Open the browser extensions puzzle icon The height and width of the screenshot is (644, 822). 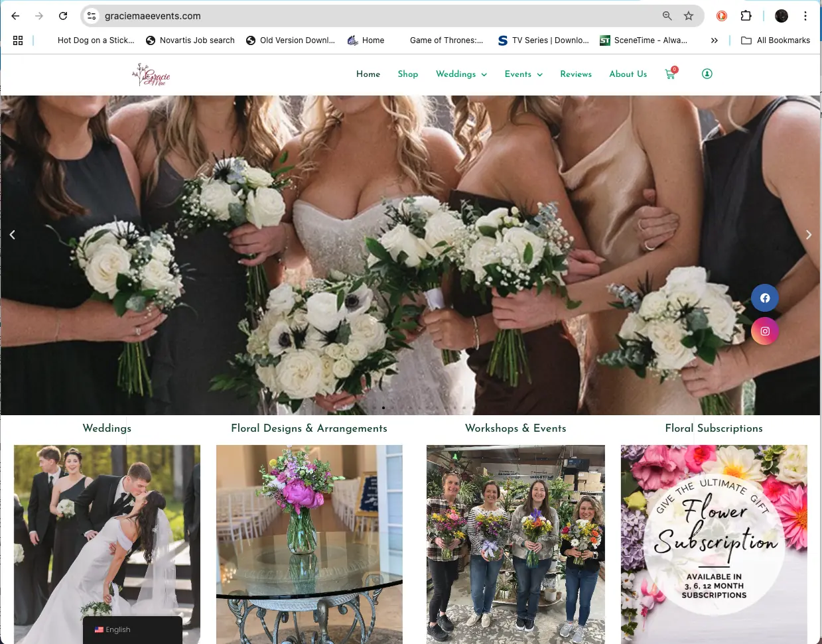click(x=746, y=16)
